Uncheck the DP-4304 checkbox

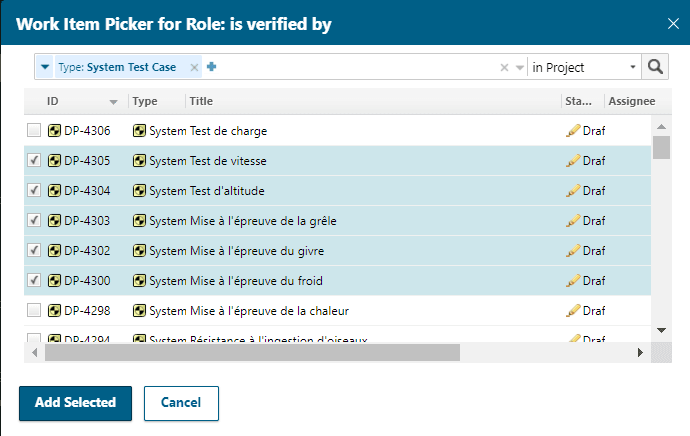[34, 190]
